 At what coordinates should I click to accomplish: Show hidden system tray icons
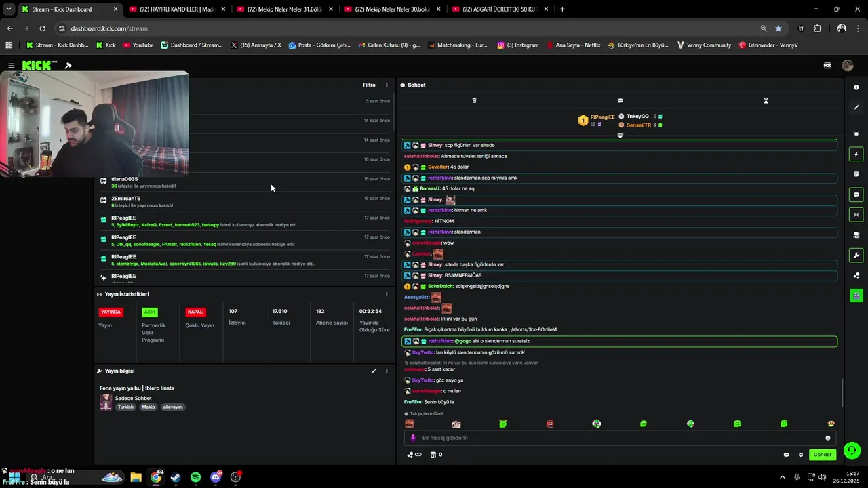(782, 477)
